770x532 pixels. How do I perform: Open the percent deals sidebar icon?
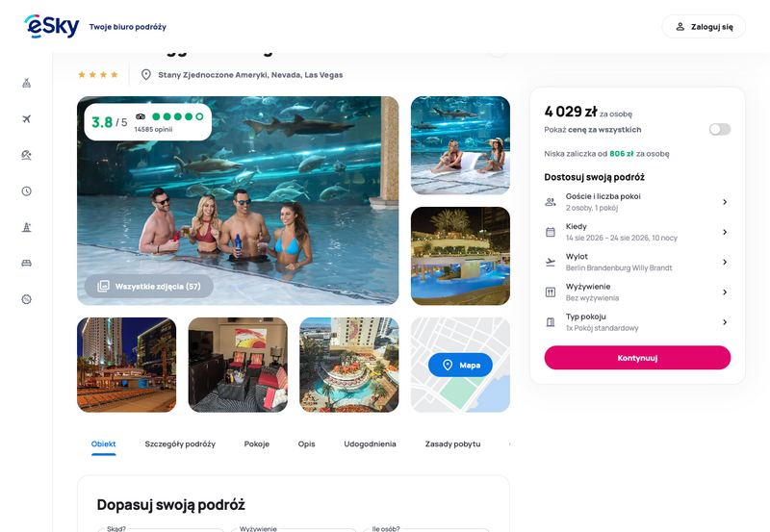(27, 299)
